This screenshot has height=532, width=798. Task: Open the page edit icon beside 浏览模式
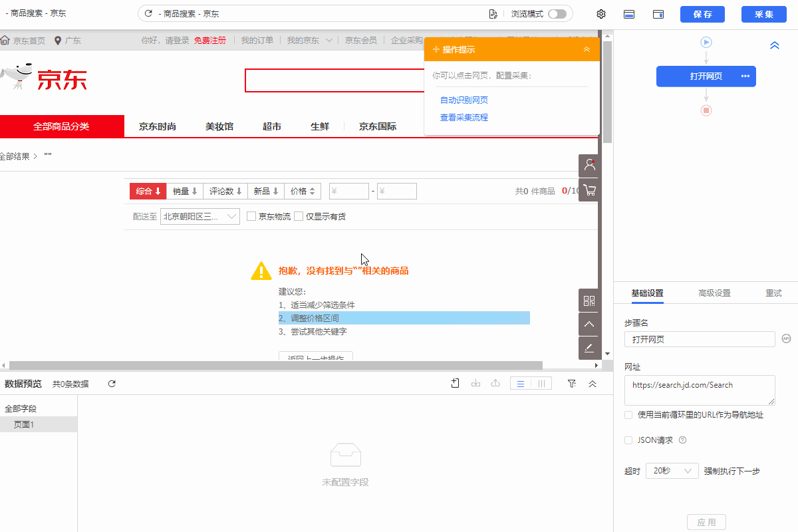pyautogui.click(x=493, y=14)
